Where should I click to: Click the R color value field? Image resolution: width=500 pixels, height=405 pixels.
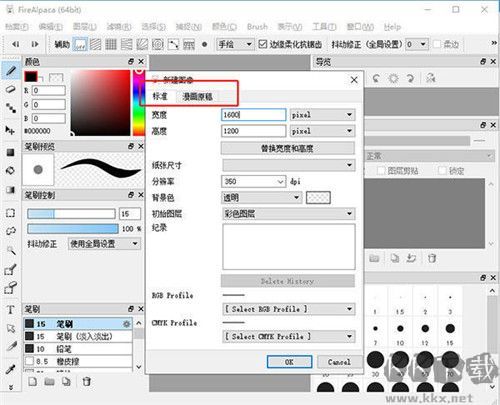[49, 90]
